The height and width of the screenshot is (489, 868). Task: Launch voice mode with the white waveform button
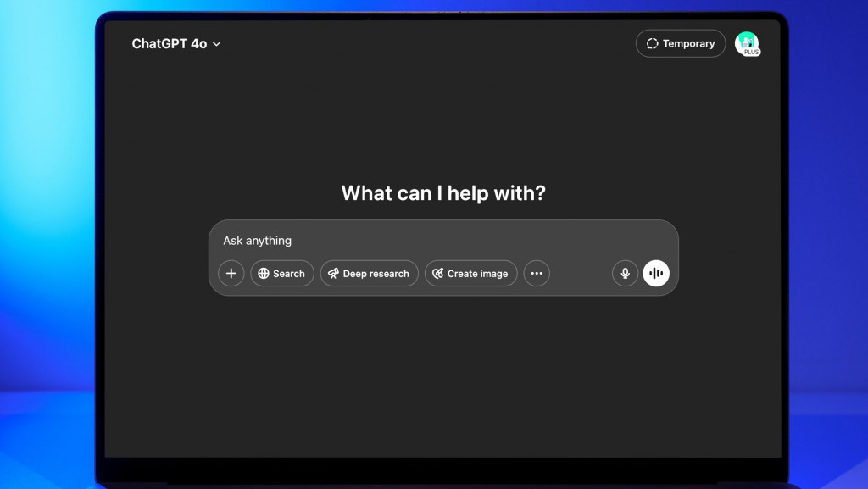(x=656, y=274)
